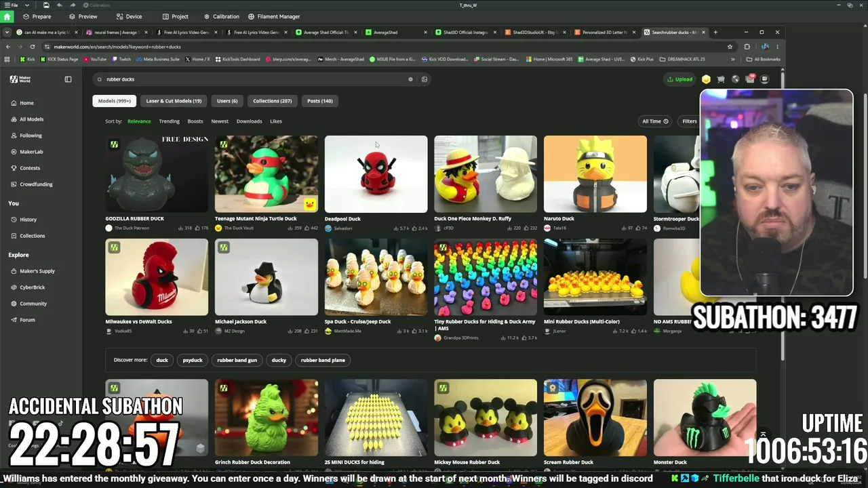Open the Naruto Duck thumbnail
Image resolution: width=868 pixels, height=488 pixels.
coord(595,174)
